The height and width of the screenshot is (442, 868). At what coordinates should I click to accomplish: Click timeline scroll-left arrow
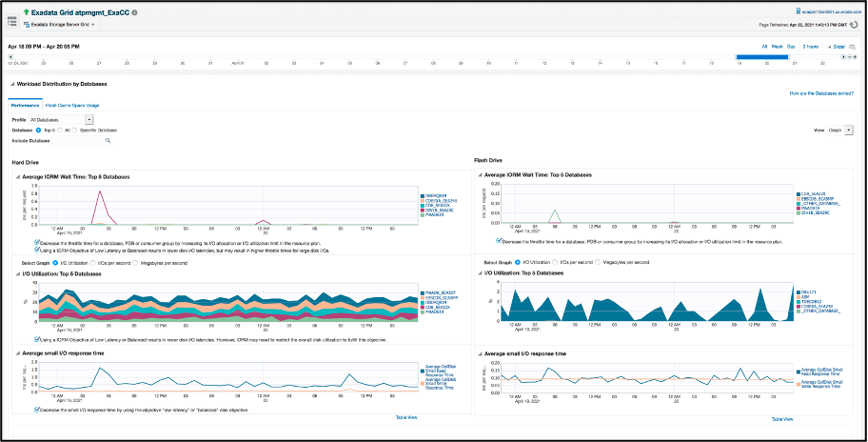10,57
